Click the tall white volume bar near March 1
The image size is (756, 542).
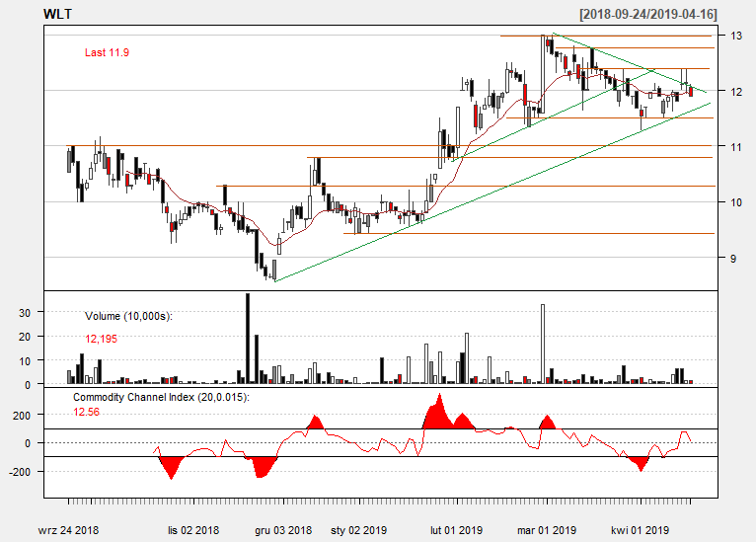point(543,344)
